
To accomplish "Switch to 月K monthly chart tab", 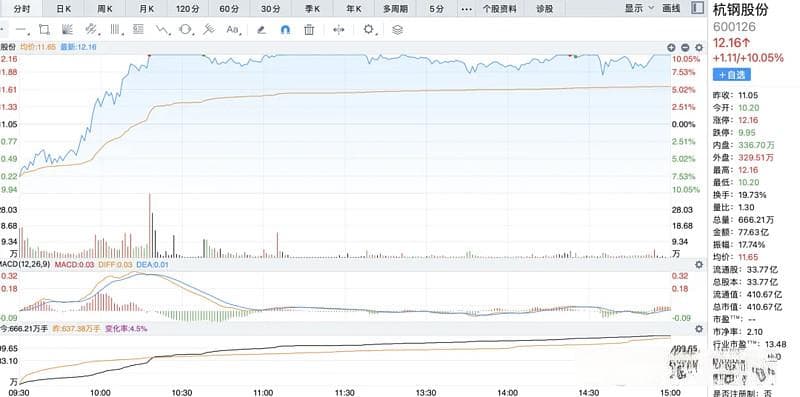I will click(146, 9).
